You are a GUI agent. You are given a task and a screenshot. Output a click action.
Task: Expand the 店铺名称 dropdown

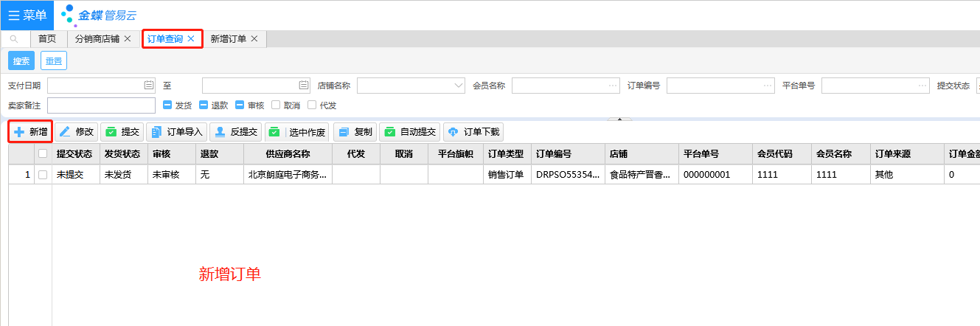click(458, 86)
